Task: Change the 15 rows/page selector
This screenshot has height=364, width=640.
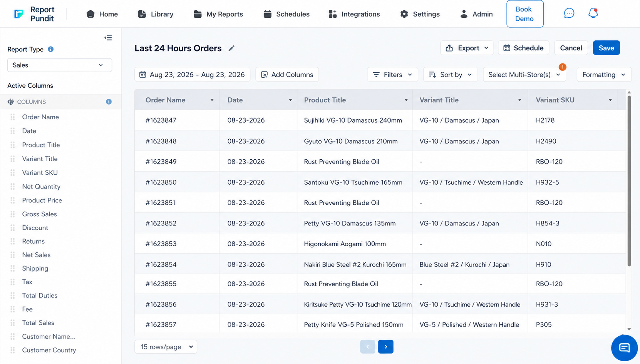Action: pos(166,347)
